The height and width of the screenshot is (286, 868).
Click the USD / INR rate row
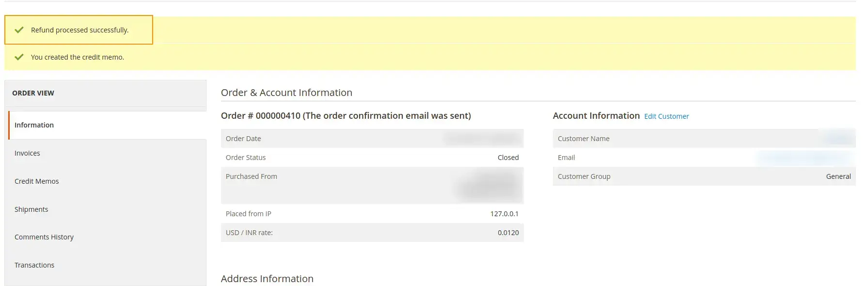pos(372,232)
